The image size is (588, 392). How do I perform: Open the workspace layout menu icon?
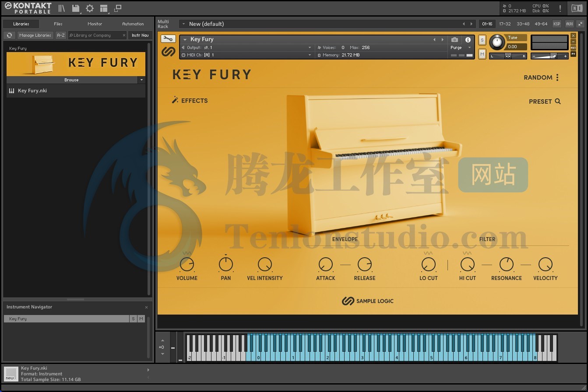point(104,8)
